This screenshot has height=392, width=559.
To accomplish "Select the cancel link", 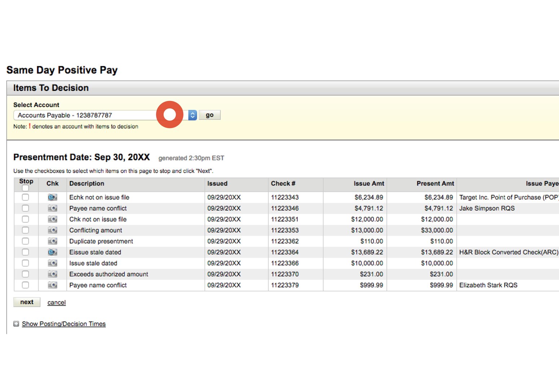I will point(56,302).
